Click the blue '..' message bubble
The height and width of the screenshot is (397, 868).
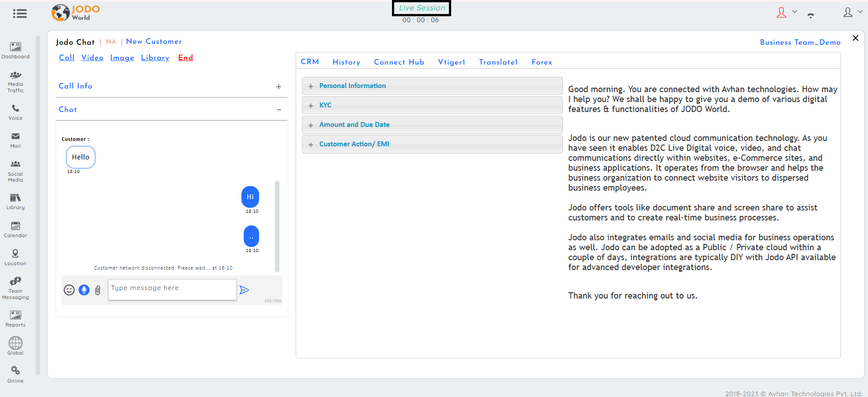(x=251, y=236)
